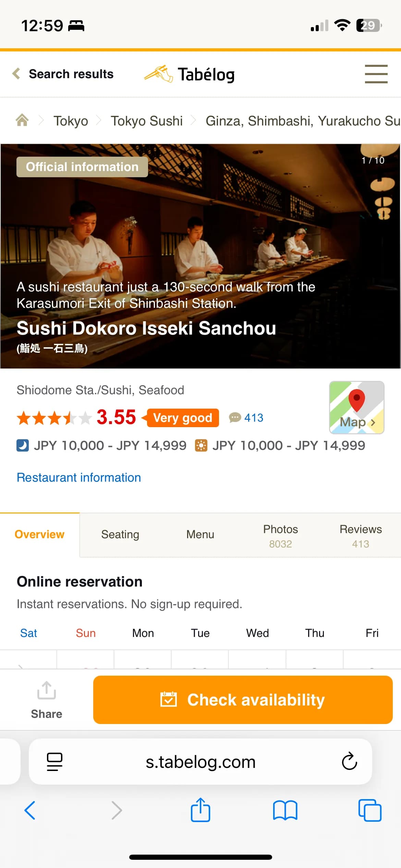Image resolution: width=401 pixels, height=868 pixels.
Task: Go back with Safari back arrow
Action: [30, 810]
